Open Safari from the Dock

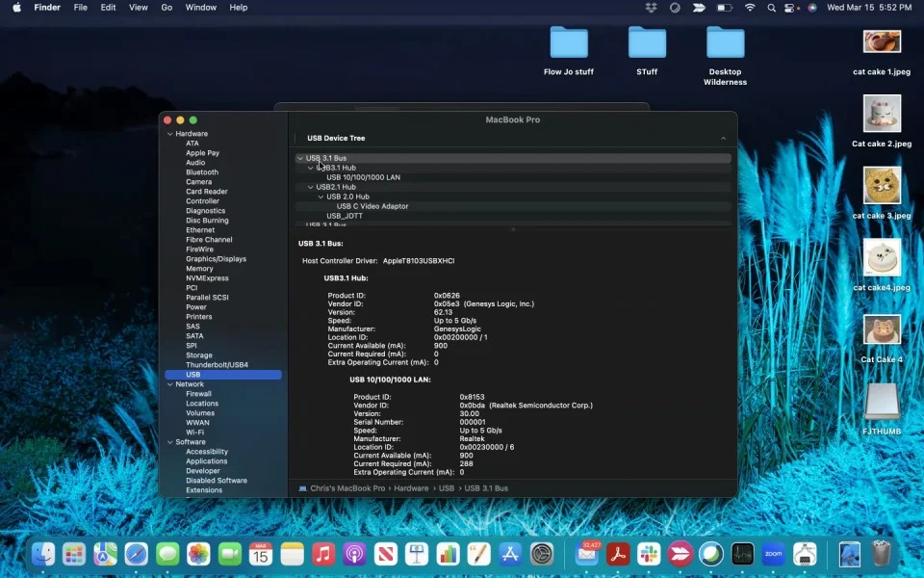[136, 554]
